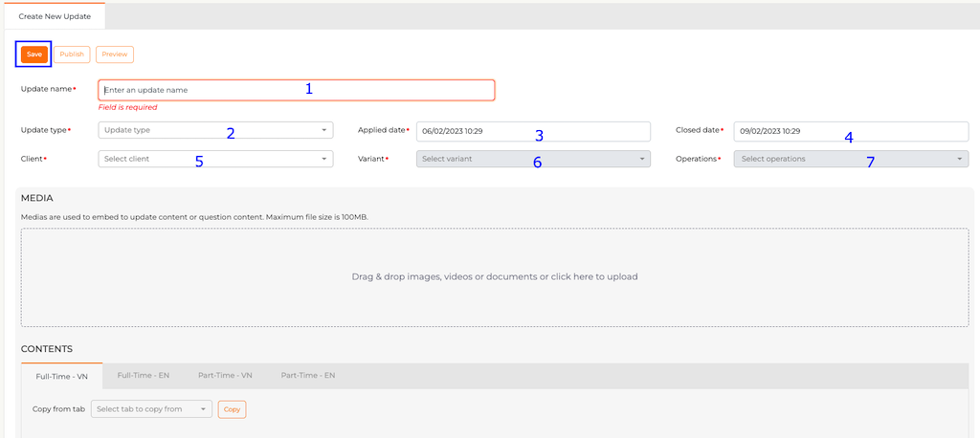Click the Update type dropdown arrow
This screenshot has width=980, height=438.
pyautogui.click(x=324, y=130)
